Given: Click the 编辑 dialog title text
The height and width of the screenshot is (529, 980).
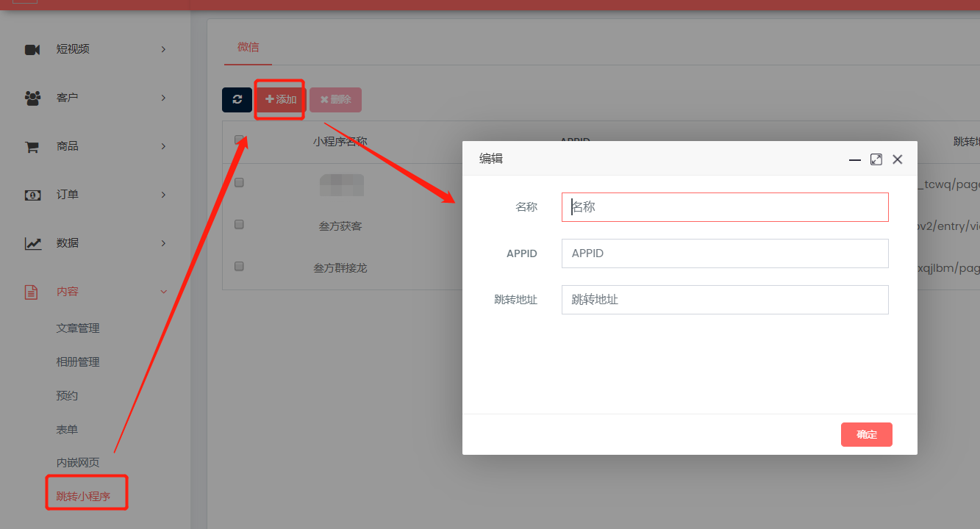Looking at the screenshot, I should (x=491, y=159).
